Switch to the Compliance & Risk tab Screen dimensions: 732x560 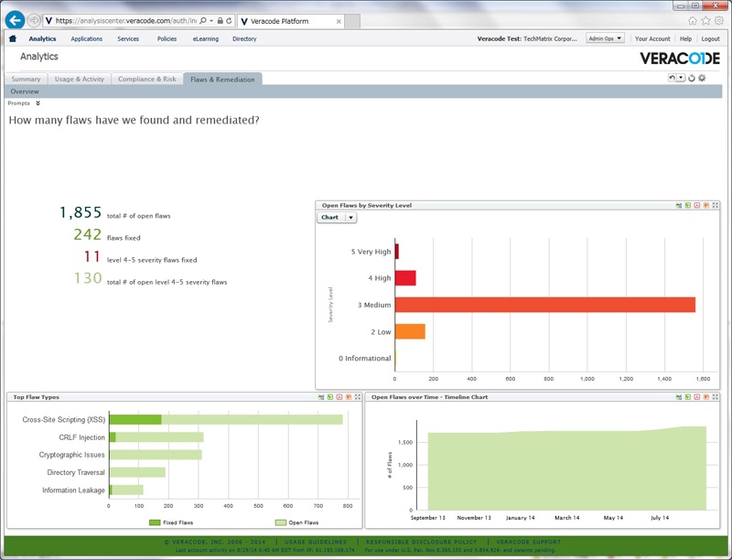(147, 79)
